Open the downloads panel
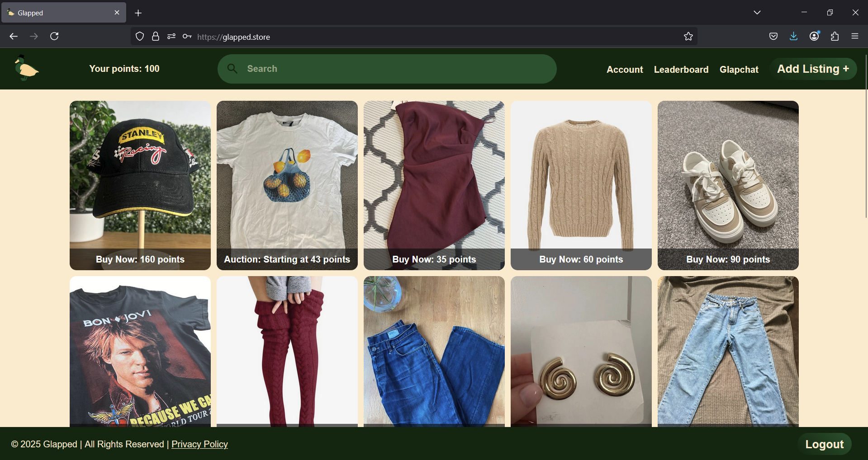 coord(793,36)
